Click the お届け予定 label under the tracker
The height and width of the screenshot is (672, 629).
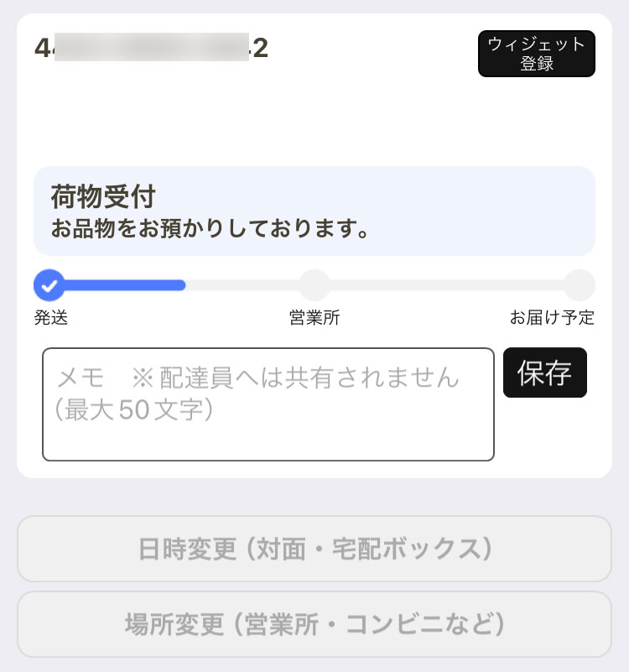pyautogui.click(x=552, y=318)
